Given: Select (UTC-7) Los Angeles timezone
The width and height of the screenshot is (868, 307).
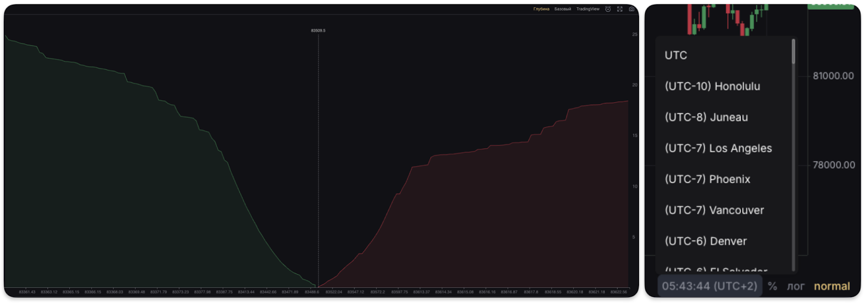Looking at the screenshot, I should 718,148.
